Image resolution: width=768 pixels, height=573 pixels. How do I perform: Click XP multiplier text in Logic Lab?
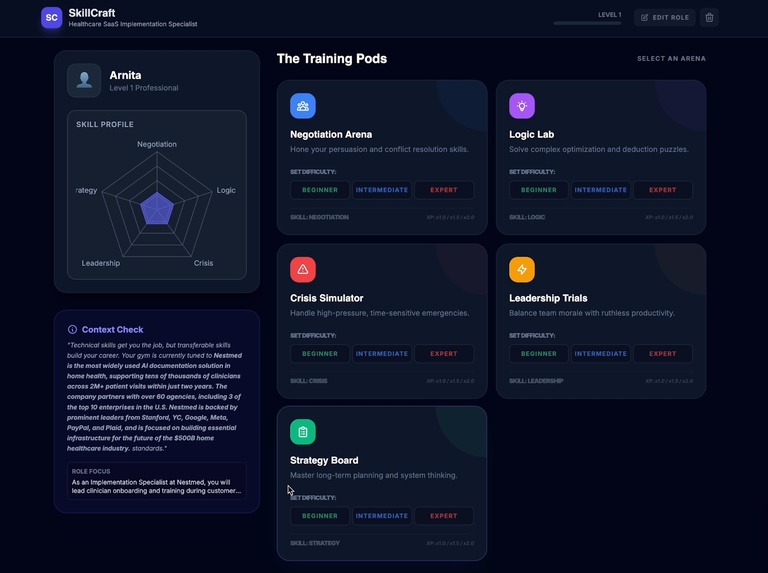[x=669, y=217]
